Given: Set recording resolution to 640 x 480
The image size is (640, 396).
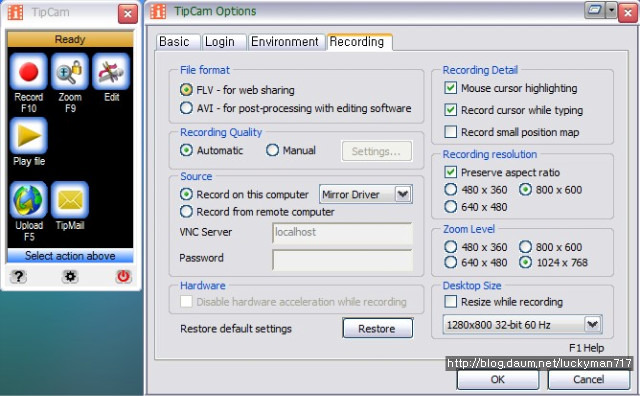Looking at the screenshot, I should coord(451,207).
